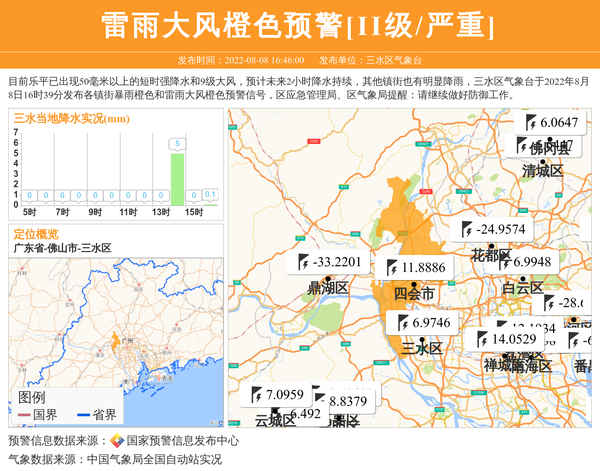Viewport: 600px width, 471px height.
Task: Click the 鼎湖区 marker on the map
Action: (326, 279)
